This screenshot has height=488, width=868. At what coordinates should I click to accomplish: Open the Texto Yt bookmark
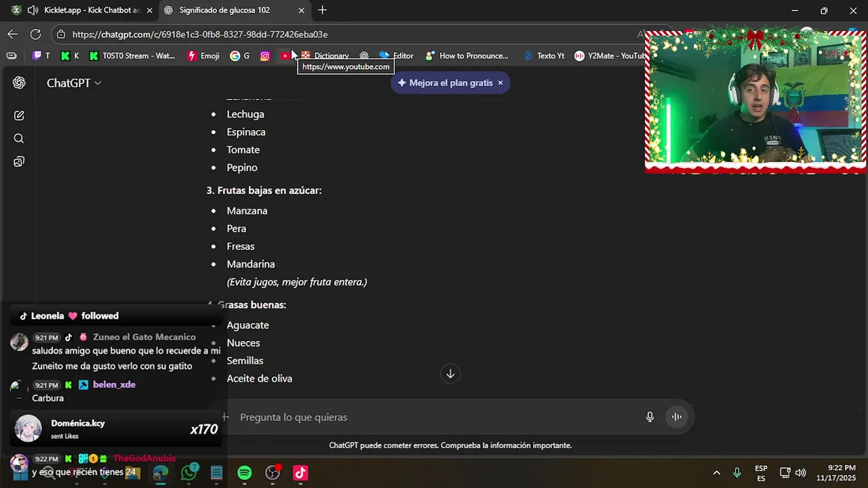(x=544, y=56)
